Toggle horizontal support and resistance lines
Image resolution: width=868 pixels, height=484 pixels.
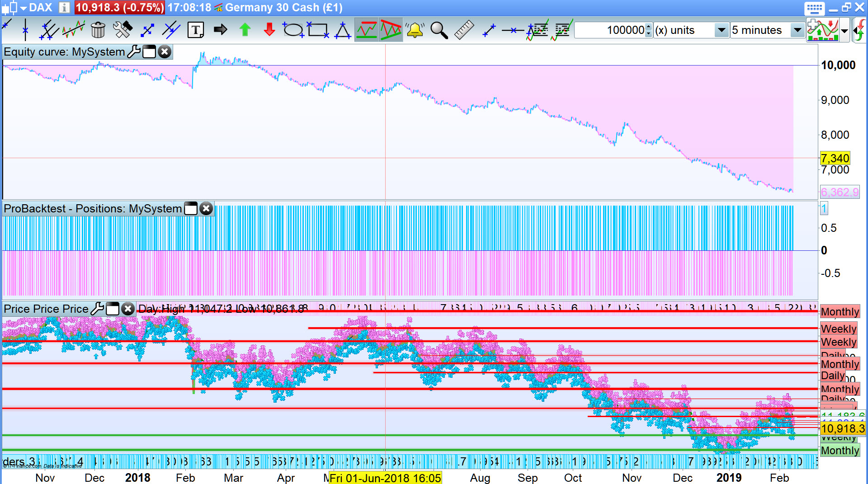tap(366, 30)
